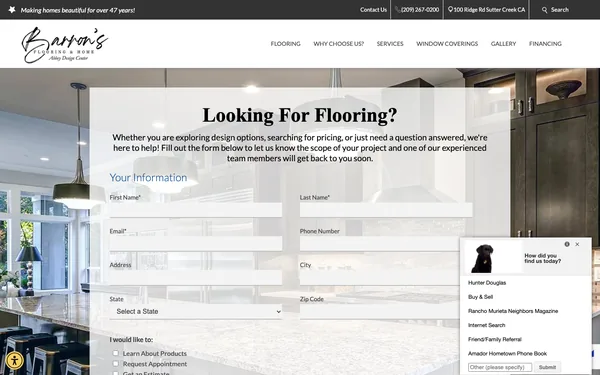Click the Barron's Flooring & Home logo
600x375 pixels.
(65, 45)
